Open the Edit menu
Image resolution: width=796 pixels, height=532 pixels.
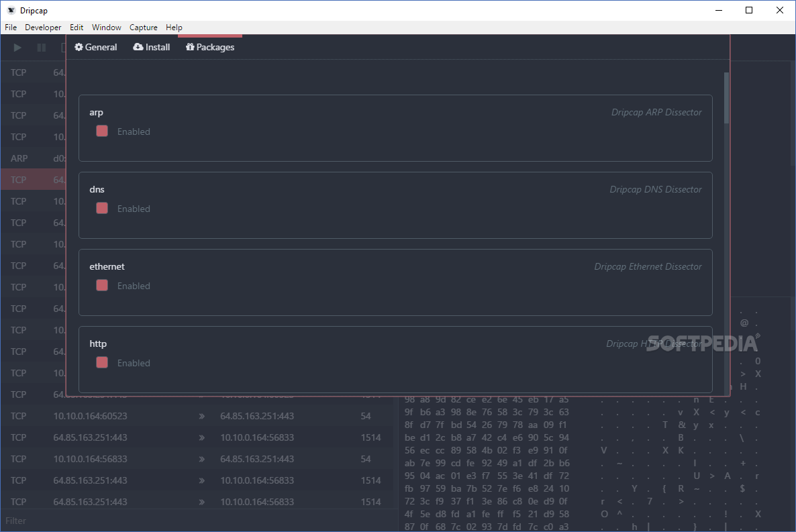(77, 28)
